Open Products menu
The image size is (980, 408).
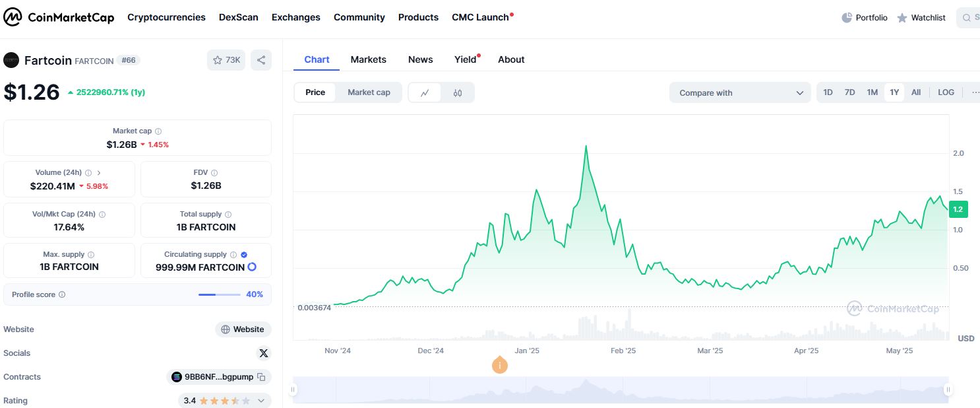pos(418,17)
